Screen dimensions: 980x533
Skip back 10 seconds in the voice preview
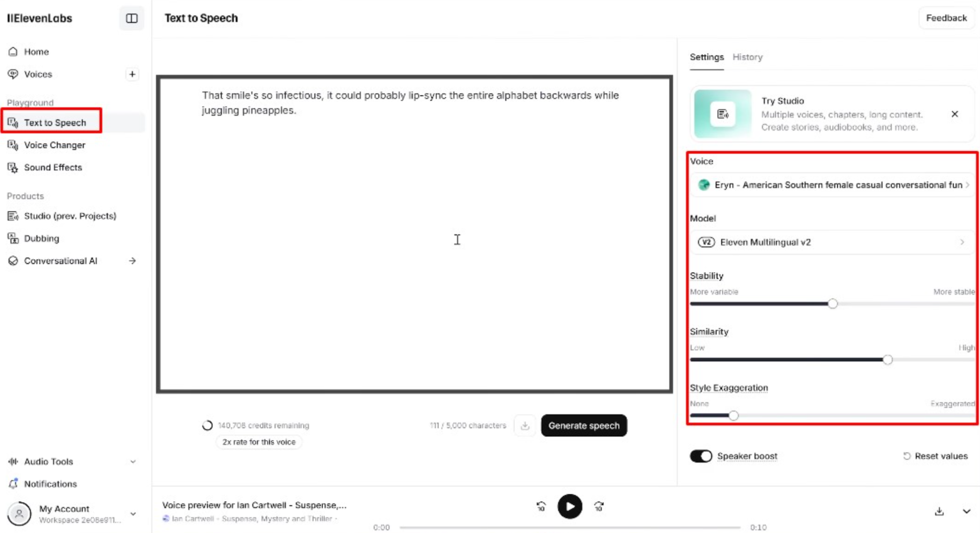540,506
